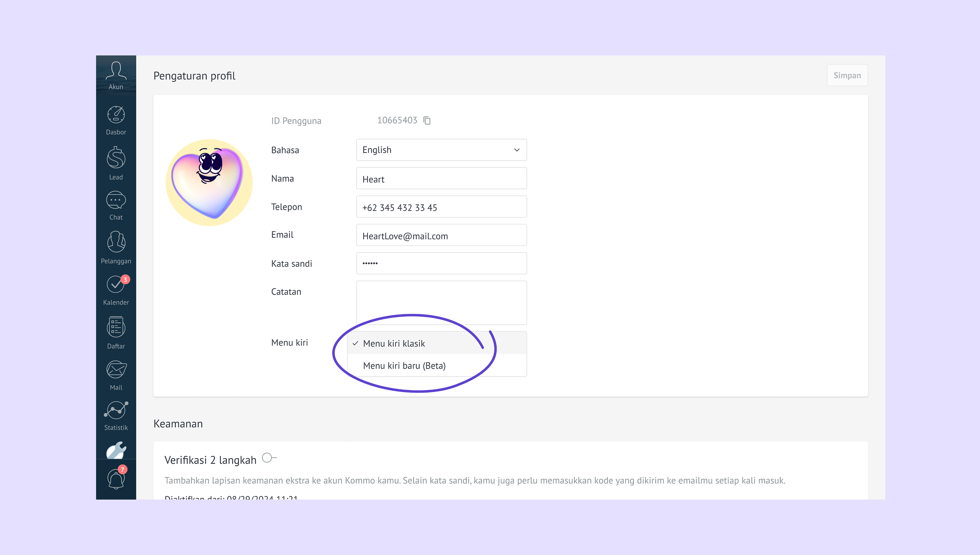Open the Statistik chart icon
This screenshot has height=555, width=980.
point(116,416)
